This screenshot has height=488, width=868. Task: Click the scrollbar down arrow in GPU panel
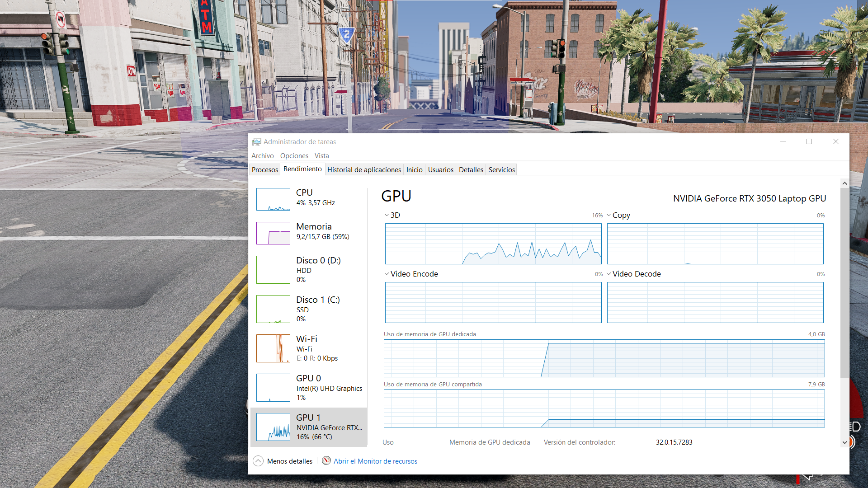[844, 443]
